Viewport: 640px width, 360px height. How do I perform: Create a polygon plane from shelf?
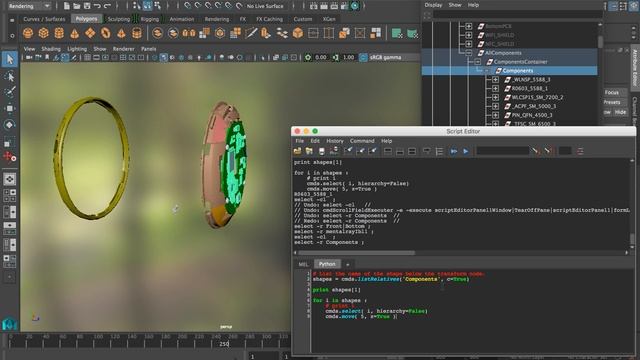pyautogui.click(x=90, y=33)
